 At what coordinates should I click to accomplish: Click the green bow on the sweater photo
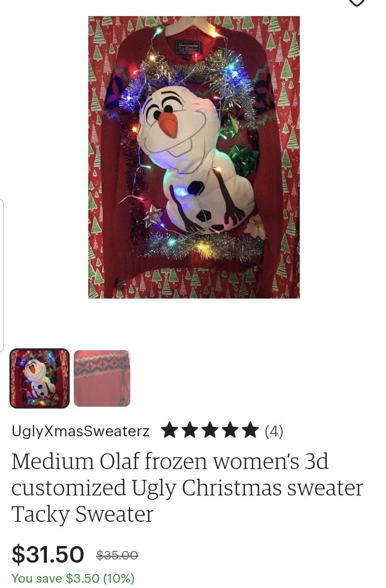tap(244, 160)
